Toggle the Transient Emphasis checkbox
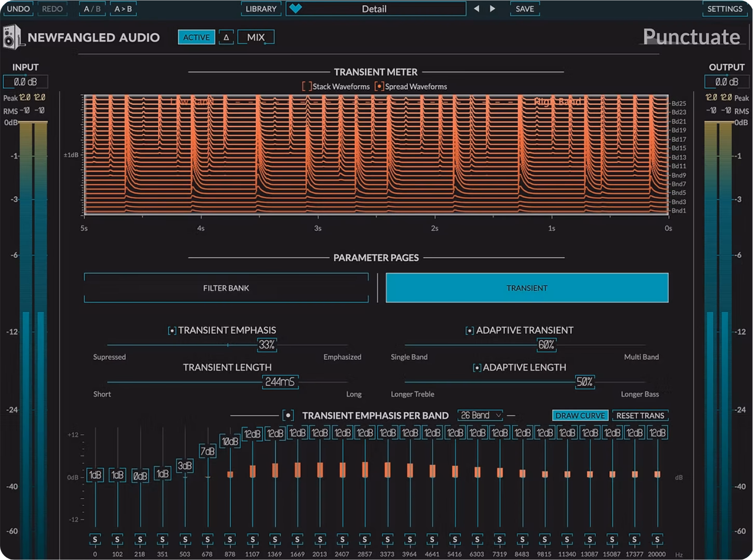753x560 pixels. tap(172, 330)
